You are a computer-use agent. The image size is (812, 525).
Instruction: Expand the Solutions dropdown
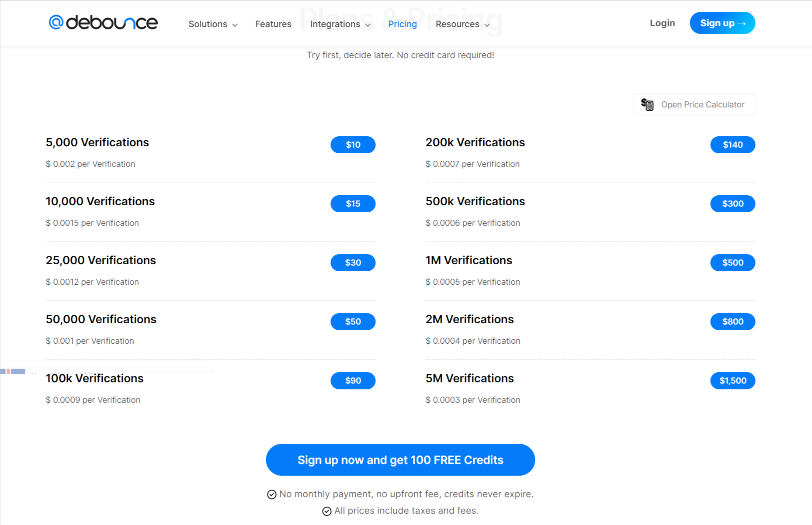tap(213, 24)
